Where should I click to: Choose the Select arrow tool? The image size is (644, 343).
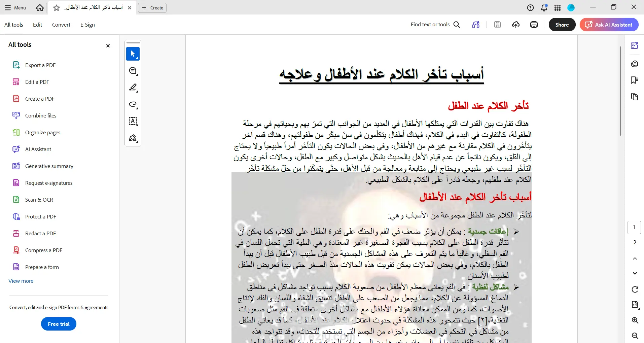[133, 54]
